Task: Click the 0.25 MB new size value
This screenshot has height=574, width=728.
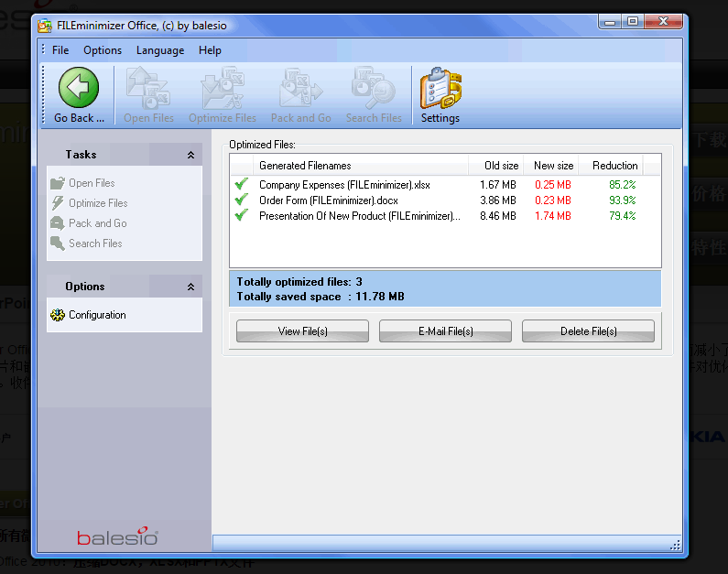Action: 552,185
